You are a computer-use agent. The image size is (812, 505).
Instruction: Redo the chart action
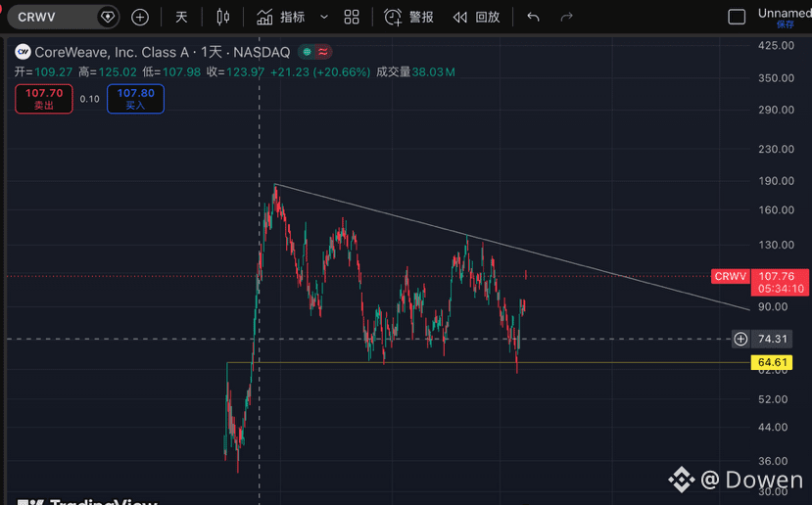pos(566,17)
